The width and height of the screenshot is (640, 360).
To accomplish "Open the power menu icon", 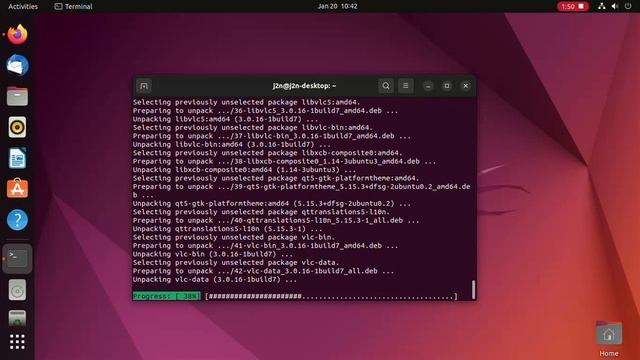I will pos(628,6).
